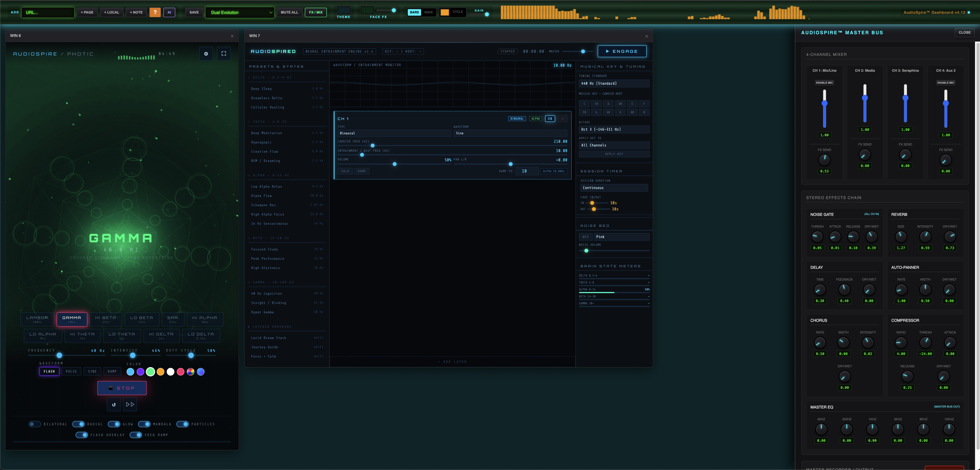Open settings gear in the Photic window

pyautogui.click(x=207, y=54)
